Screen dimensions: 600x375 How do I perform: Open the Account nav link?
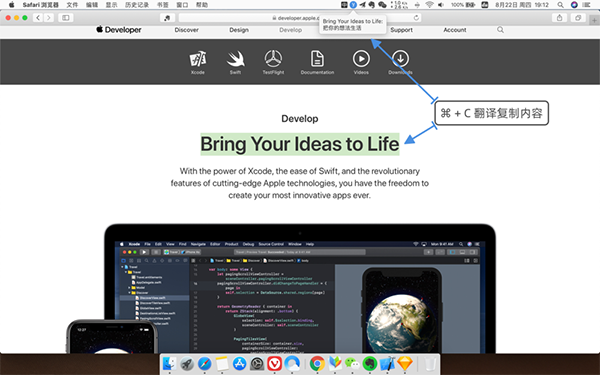click(455, 30)
